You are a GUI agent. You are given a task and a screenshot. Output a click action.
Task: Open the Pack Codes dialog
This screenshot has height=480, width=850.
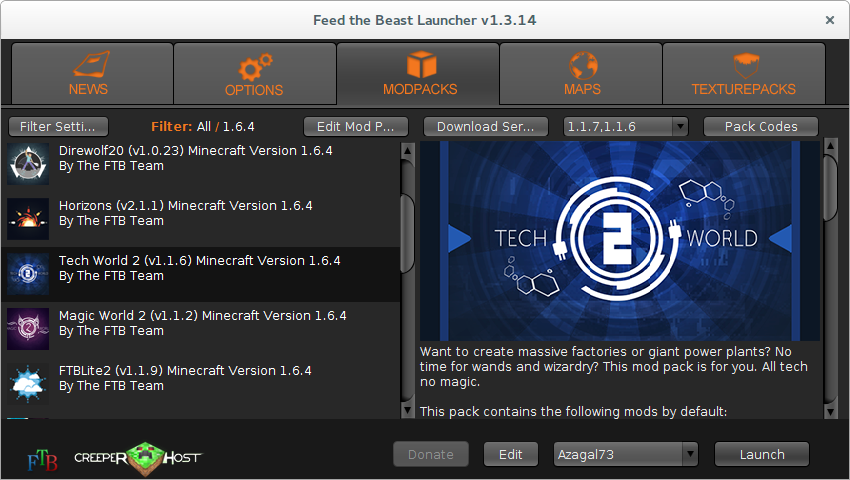pos(761,127)
